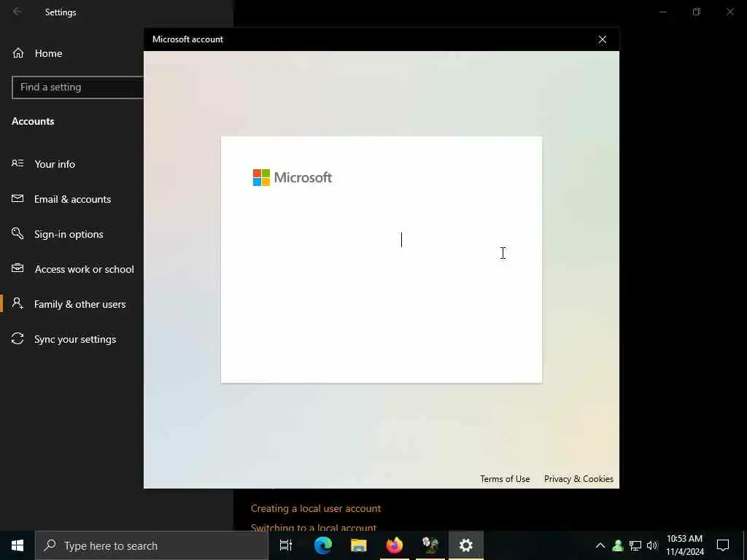The image size is (747, 560).
Task: Open Your info page
Action: (55, 164)
